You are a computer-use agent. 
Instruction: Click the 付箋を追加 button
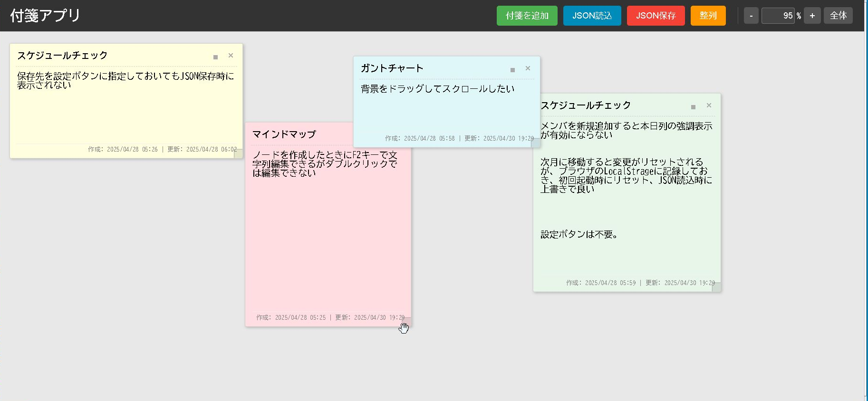coord(527,16)
